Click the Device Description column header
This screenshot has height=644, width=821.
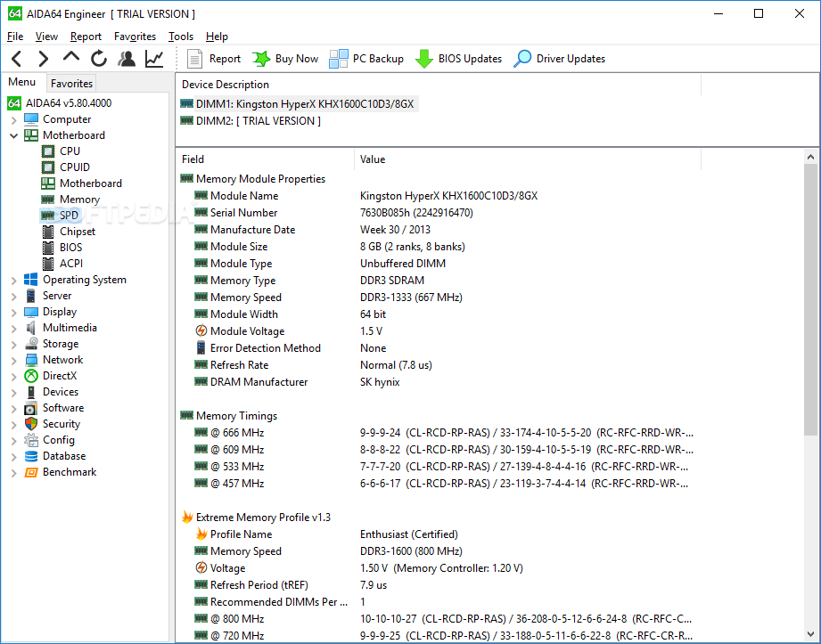pyautogui.click(x=439, y=85)
